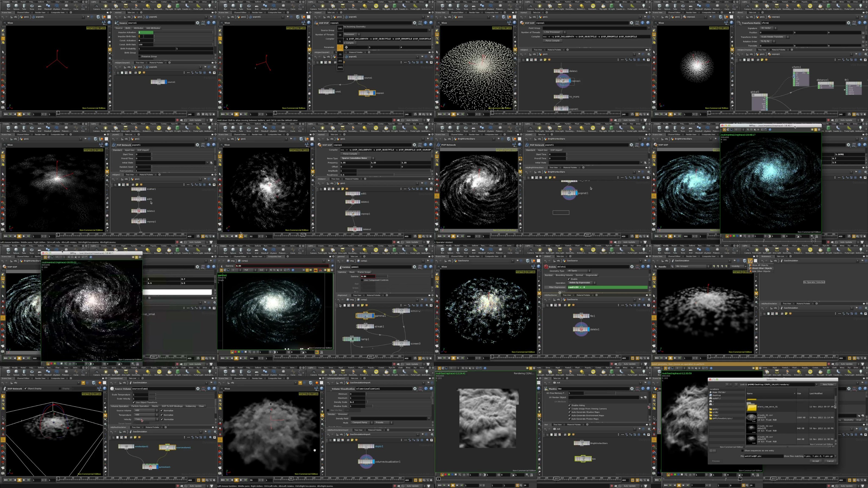The width and height of the screenshot is (868, 488).
Task: Open the Sparse Convolution Noise type dropdown
Action: tap(357, 158)
